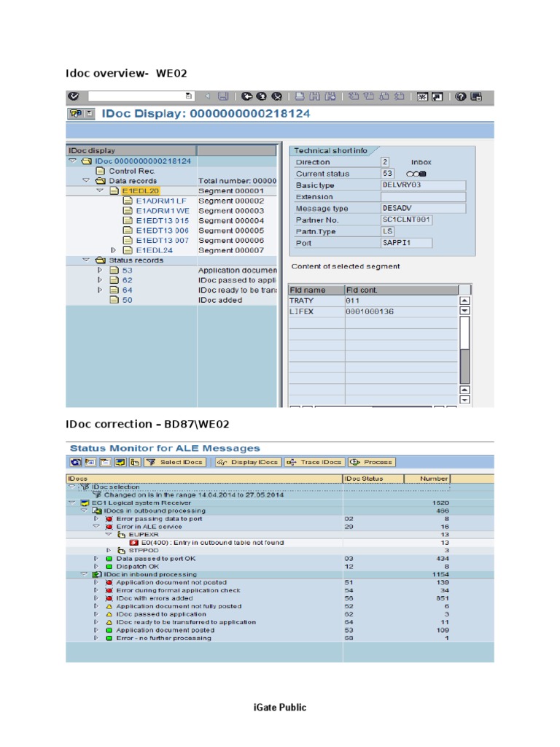
Task: Collapse IDocs in outbound processing node
Action: click(x=85, y=511)
